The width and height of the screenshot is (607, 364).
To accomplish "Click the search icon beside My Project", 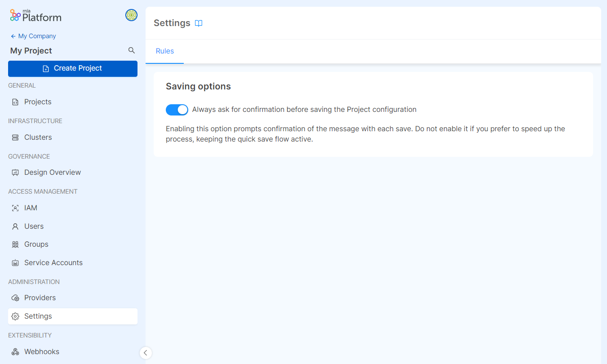I will tap(131, 50).
